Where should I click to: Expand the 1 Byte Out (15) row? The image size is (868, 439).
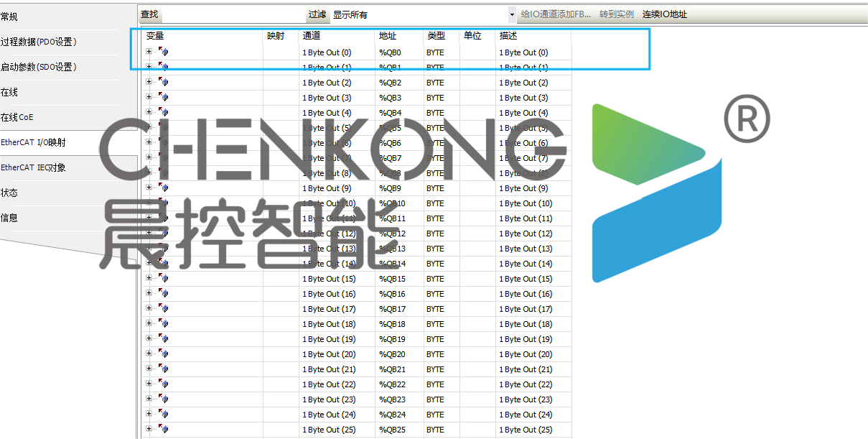[x=149, y=278]
